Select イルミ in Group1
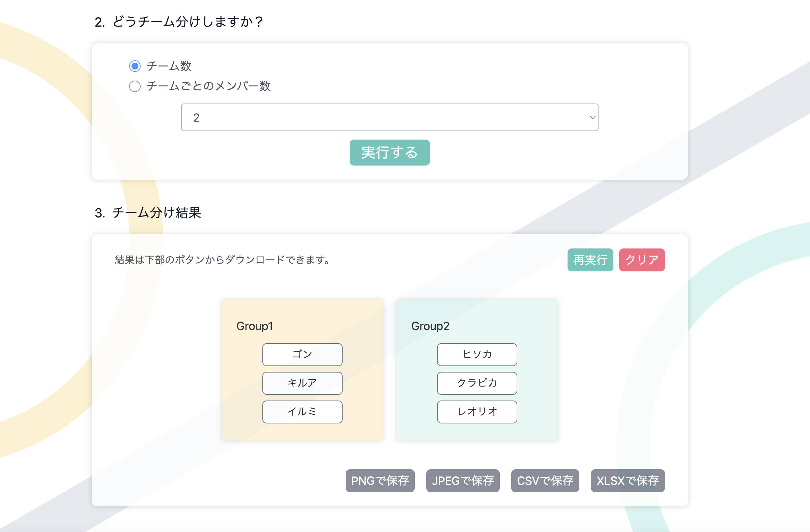Image resolution: width=810 pixels, height=532 pixels. point(302,412)
